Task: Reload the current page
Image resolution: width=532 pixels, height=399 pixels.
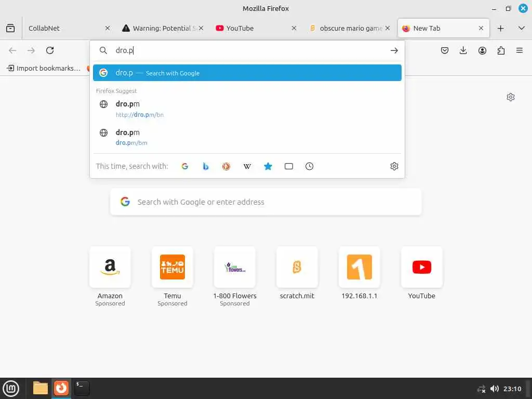Action: (x=50, y=50)
